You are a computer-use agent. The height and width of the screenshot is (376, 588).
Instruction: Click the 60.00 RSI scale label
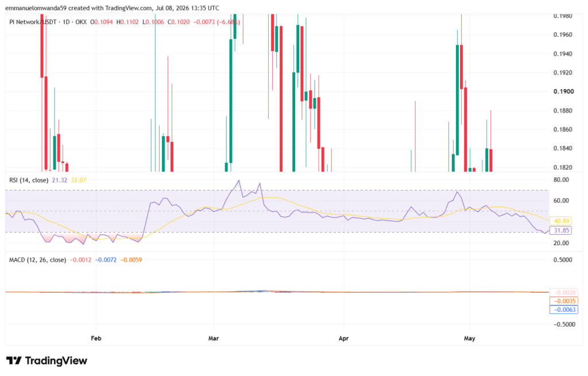click(x=561, y=200)
